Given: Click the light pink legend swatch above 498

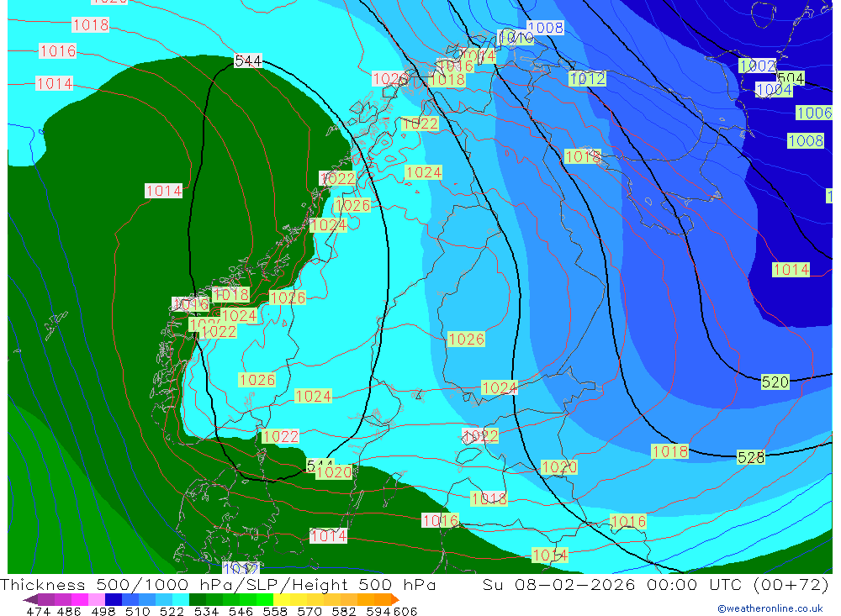Looking at the screenshot, I should click(97, 599).
